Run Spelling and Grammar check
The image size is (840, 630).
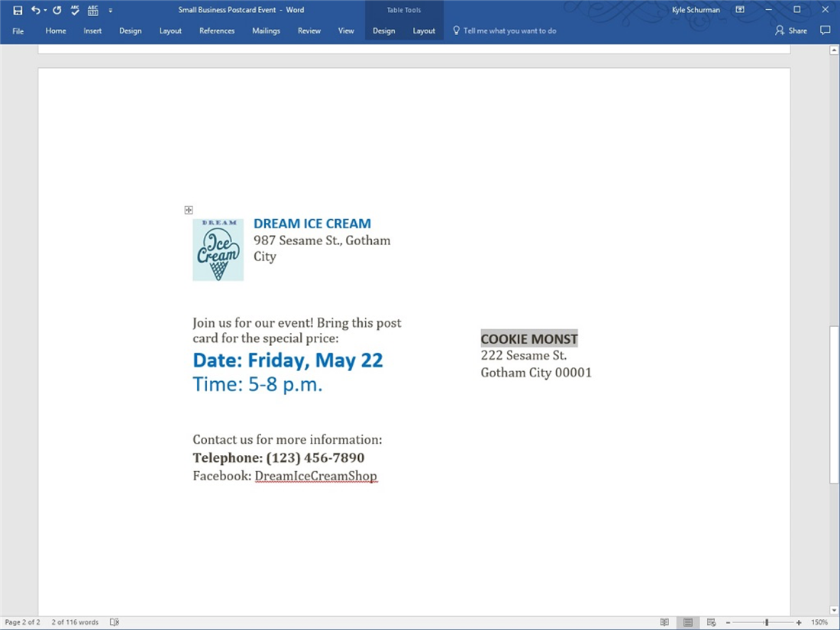[74, 10]
